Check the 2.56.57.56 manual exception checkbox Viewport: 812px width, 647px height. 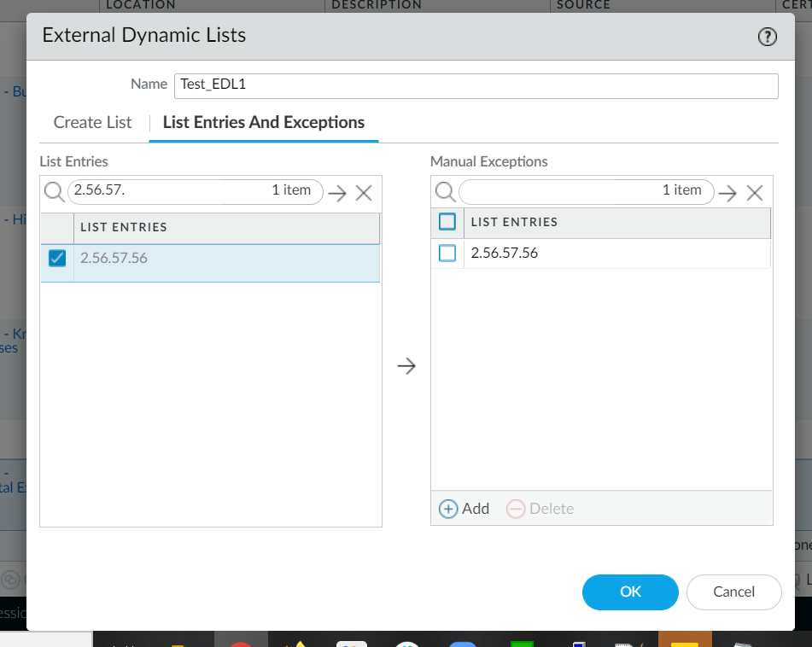click(x=447, y=253)
